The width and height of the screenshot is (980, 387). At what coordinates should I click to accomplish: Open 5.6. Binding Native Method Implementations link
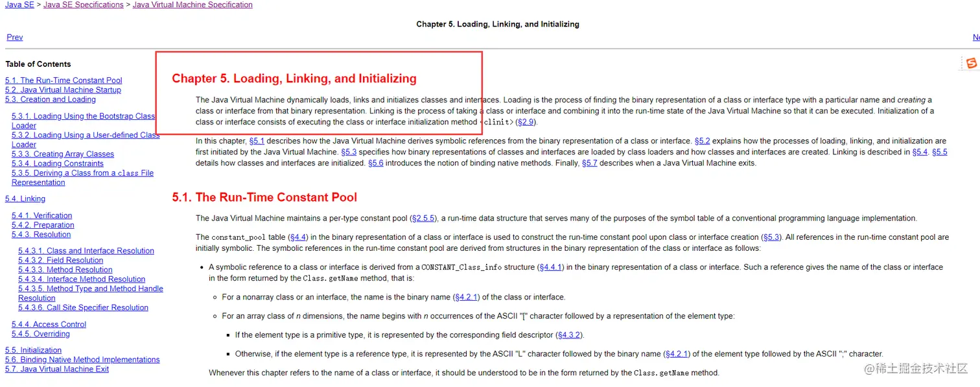(82, 360)
